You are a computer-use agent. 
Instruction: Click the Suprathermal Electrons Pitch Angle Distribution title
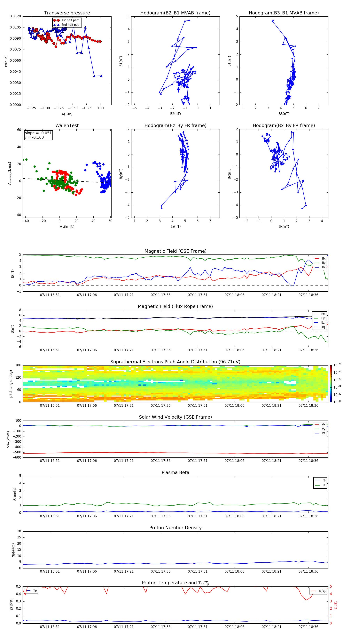pyautogui.click(x=175, y=362)
